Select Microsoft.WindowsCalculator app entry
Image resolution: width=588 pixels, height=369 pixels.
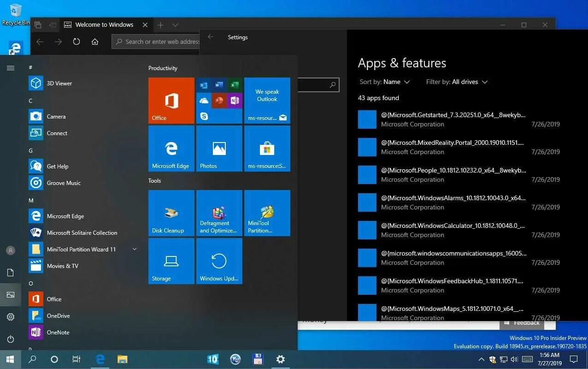[x=459, y=230]
